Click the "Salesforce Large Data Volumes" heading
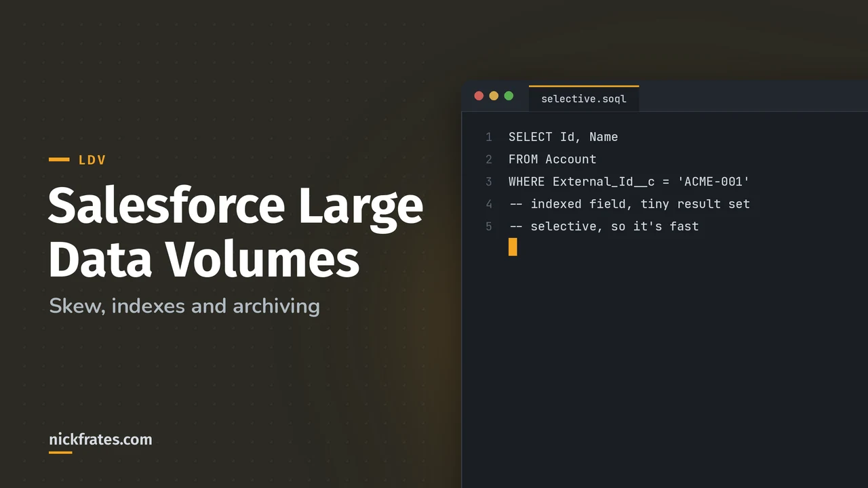The height and width of the screenshot is (488, 868). tap(236, 232)
